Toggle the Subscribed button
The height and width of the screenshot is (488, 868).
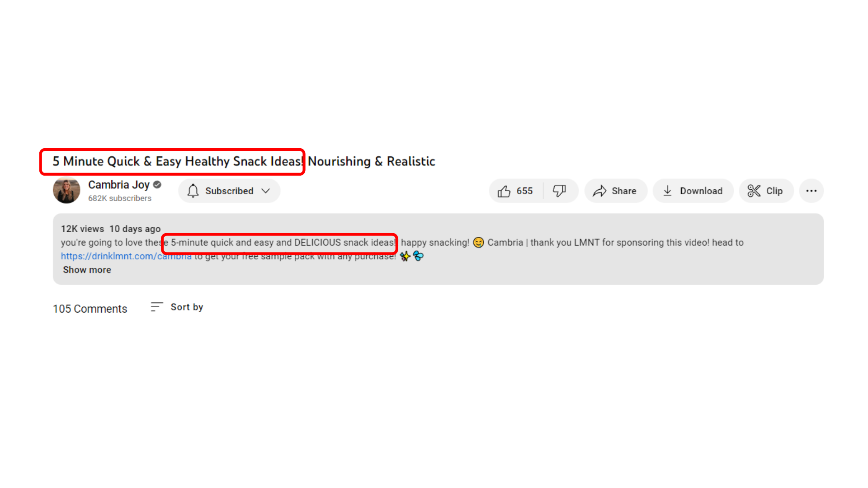click(x=229, y=191)
